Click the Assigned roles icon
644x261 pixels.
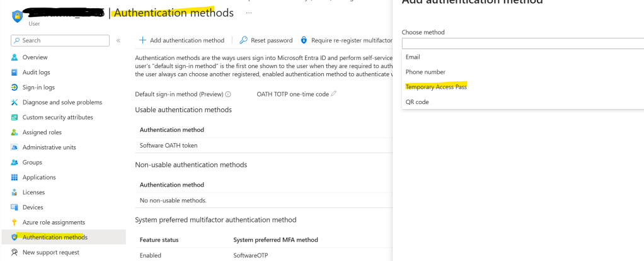coord(14,132)
